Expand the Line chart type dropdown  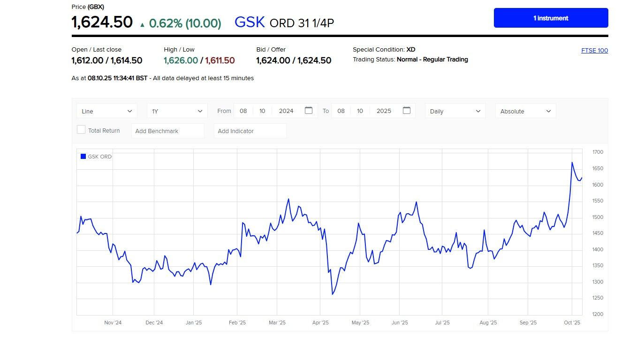coord(107,111)
